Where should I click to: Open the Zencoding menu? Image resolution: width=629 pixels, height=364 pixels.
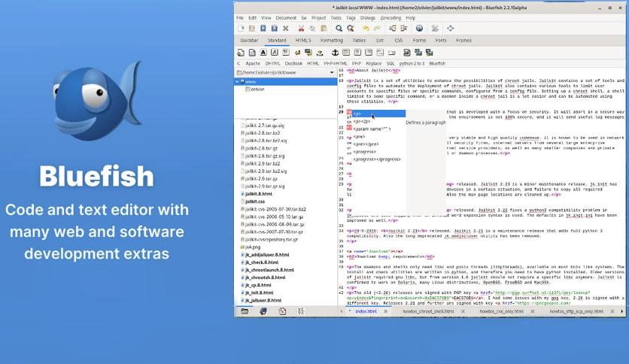[x=390, y=18]
